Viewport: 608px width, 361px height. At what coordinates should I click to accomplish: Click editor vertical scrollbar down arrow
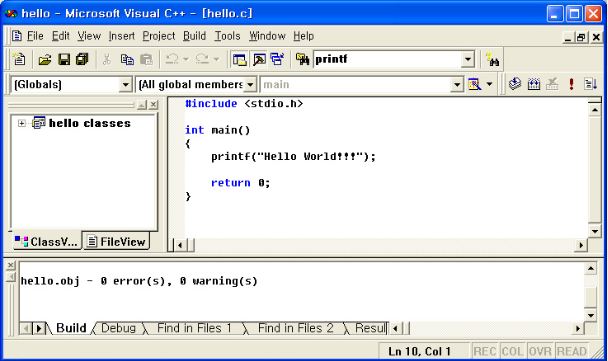[594, 231]
